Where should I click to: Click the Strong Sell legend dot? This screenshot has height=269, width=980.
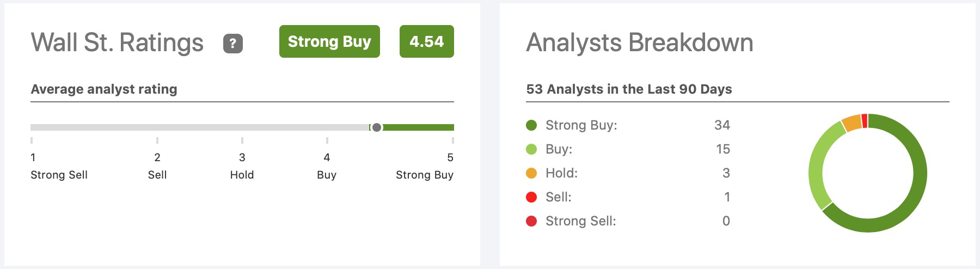[x=531, y=221]
